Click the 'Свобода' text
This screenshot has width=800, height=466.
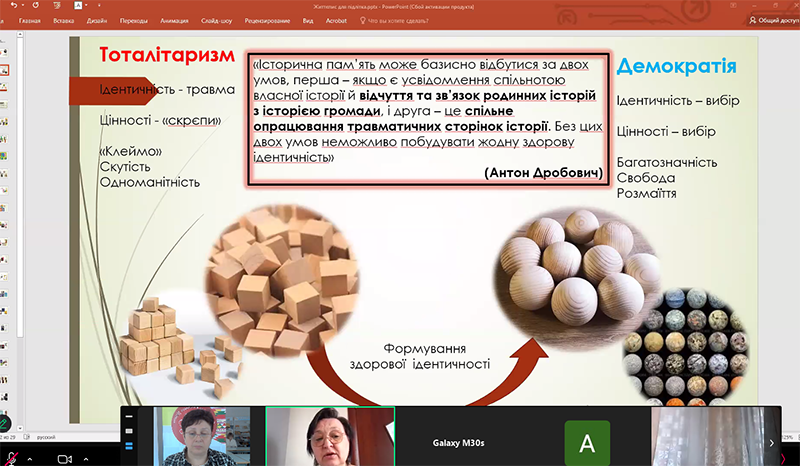646,178
